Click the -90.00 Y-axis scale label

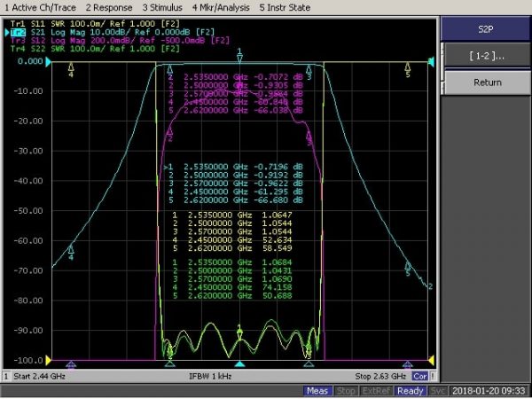pyautogui.click(x=29, y=331)
